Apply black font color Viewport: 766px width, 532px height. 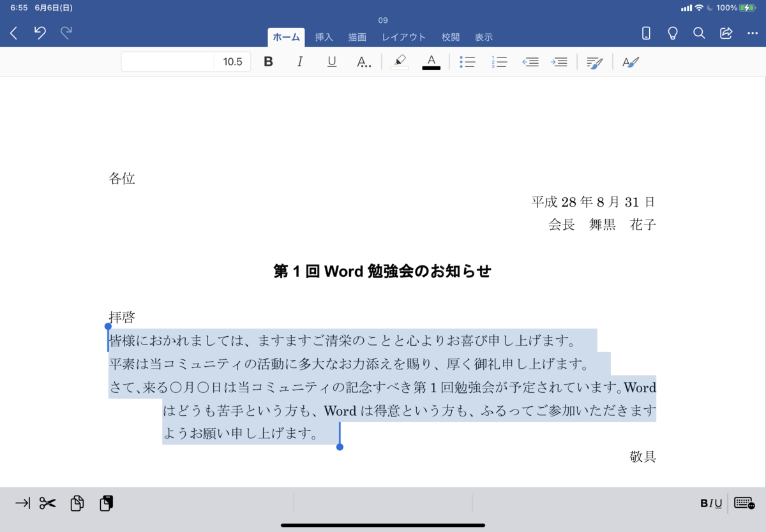(432, 62)
